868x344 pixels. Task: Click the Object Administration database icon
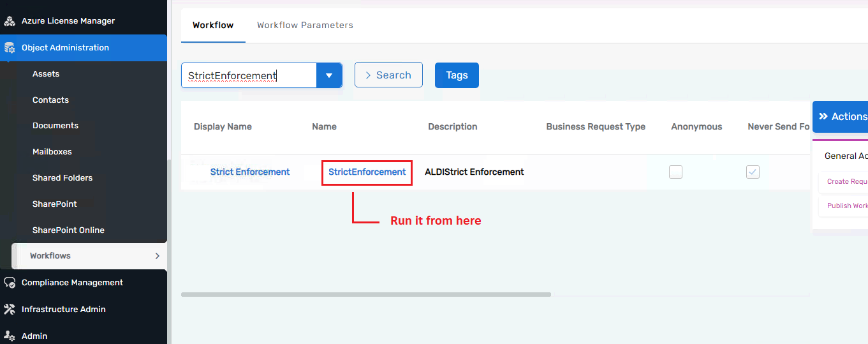pyautogui.click(x=10, y=48)
